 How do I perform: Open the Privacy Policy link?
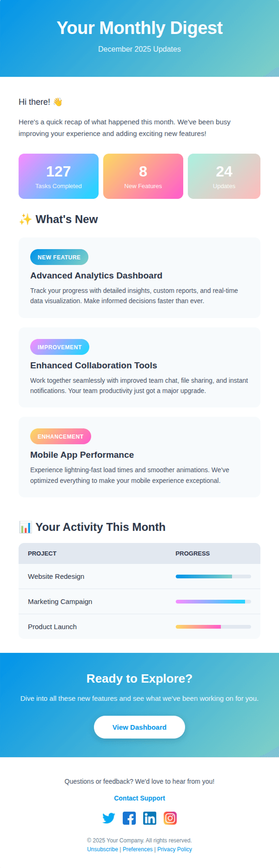click(x=175, y=849)
